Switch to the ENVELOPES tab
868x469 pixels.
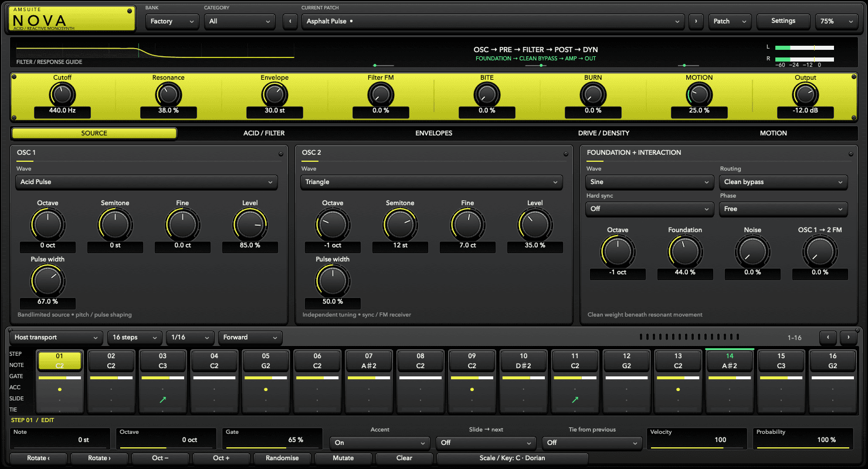click(x=434, y=133)
